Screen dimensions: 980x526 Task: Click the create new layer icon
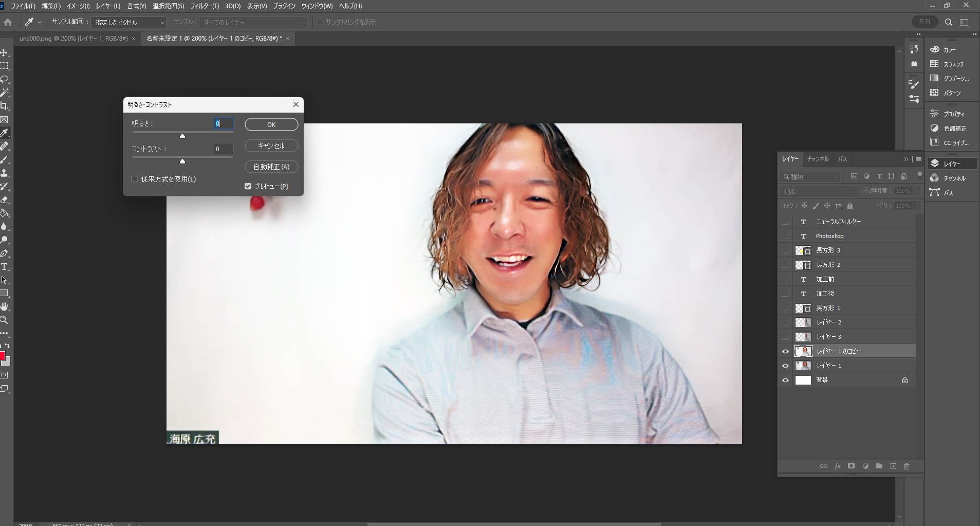(x=893, y=466)
